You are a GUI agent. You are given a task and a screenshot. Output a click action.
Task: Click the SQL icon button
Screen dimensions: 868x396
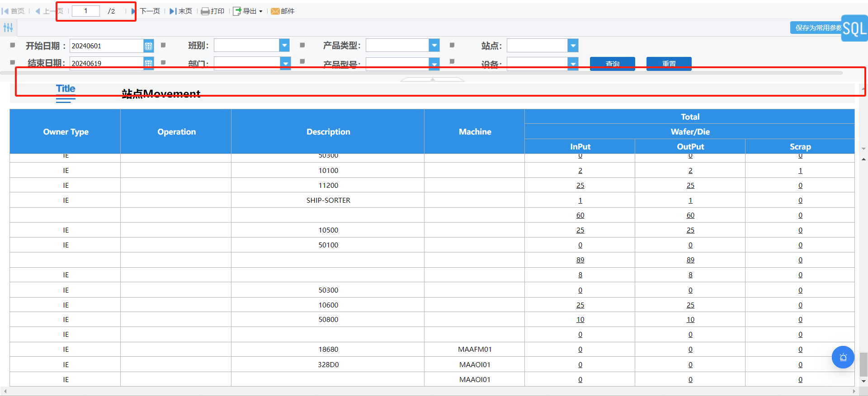(x=854, y=28)
